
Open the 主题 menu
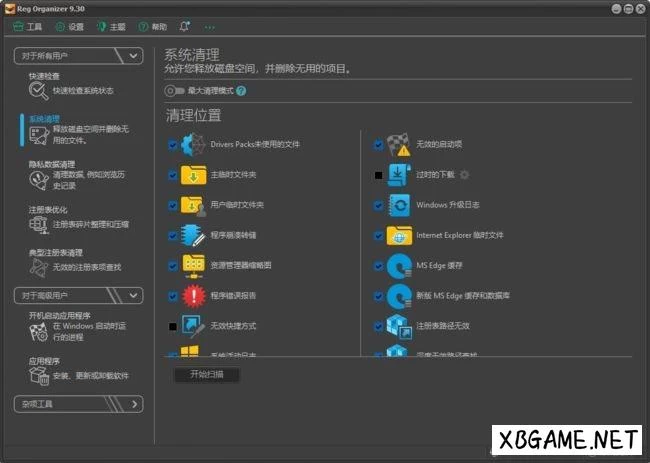pos(111,26)
